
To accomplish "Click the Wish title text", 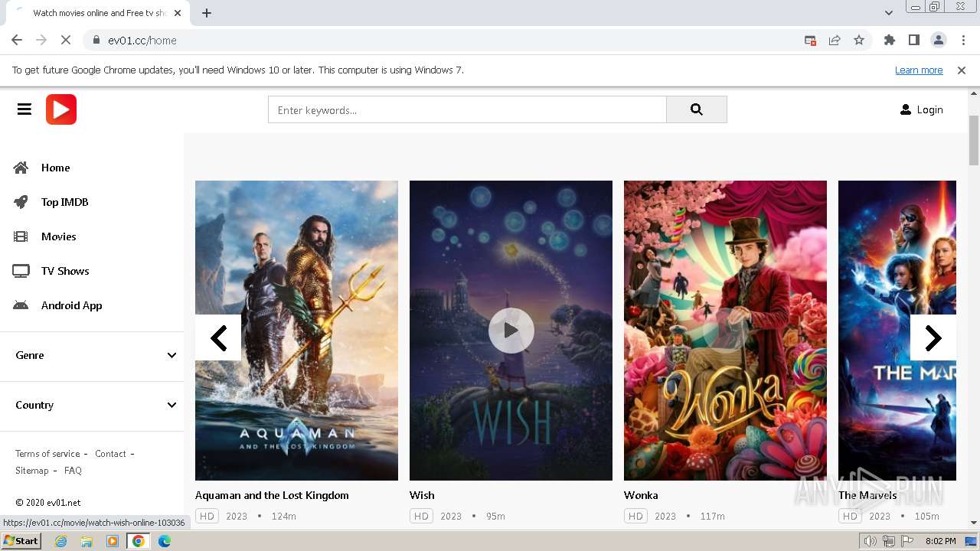I will [x=422, y=495].
